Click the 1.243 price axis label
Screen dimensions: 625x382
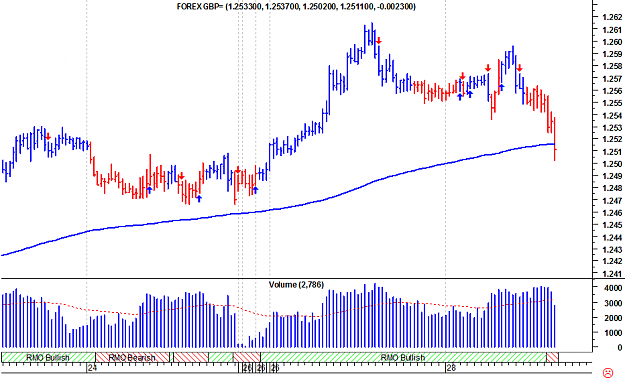tap(612, 250)
